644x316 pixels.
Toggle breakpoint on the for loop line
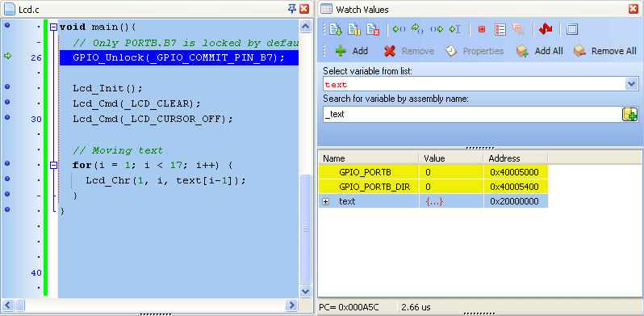point(7,163)
